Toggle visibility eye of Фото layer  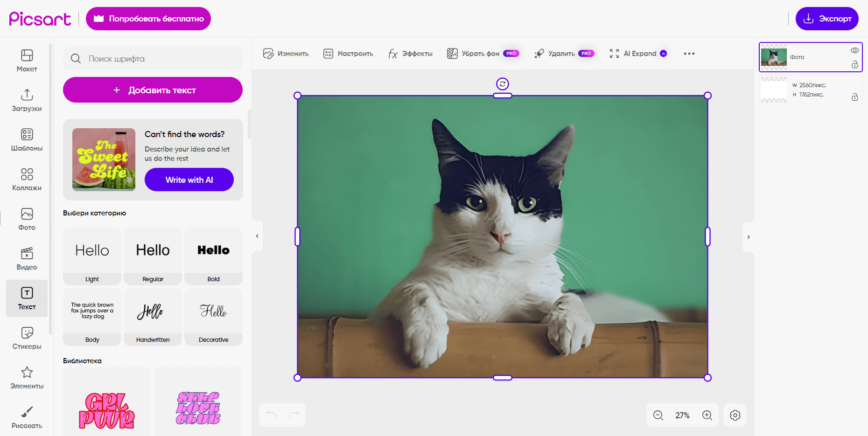(854, 50)
